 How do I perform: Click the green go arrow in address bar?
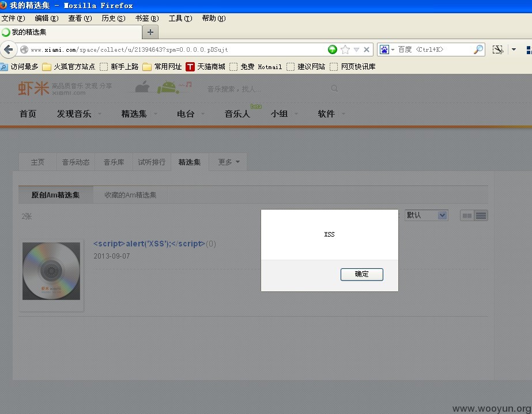click(333, 50)
